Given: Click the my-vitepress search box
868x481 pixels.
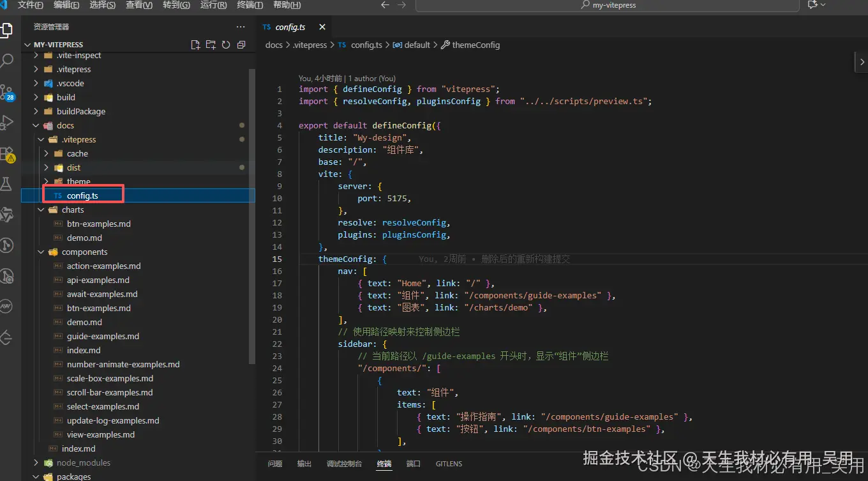Looking at the screenshot, I should tap(606, 5).
